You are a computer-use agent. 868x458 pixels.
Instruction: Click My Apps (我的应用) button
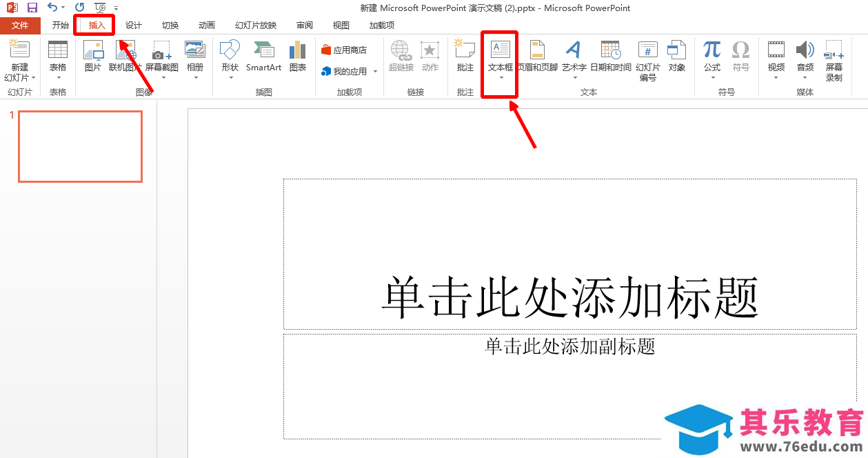point(345,71)
